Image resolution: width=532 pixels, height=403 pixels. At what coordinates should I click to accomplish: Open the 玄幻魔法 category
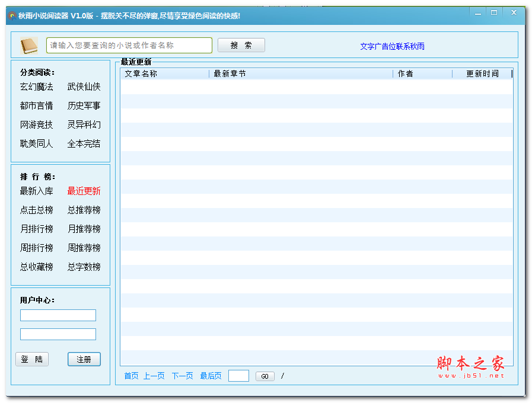pos(36,87)
